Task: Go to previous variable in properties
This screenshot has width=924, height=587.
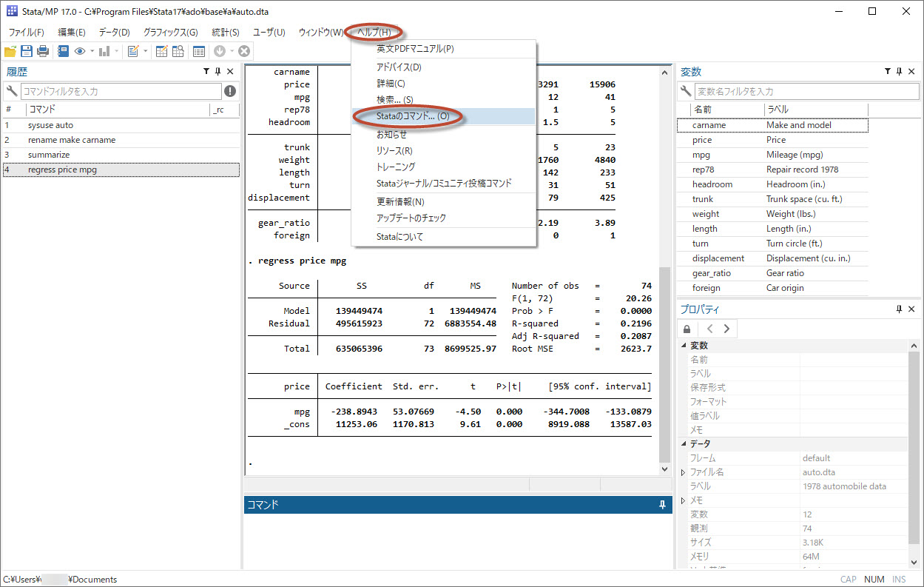Action: [x=710, y=329]
